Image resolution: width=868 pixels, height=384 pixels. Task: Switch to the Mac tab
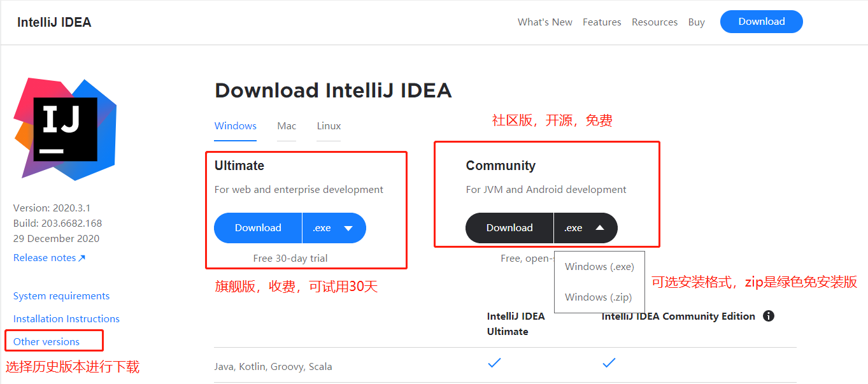click(287, 126)
